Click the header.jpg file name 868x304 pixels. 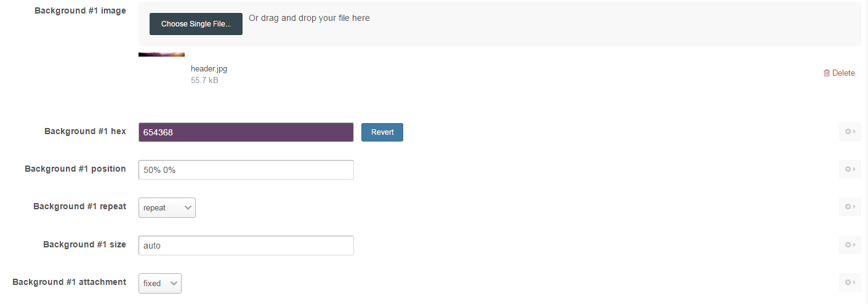(x=209, y=69)
